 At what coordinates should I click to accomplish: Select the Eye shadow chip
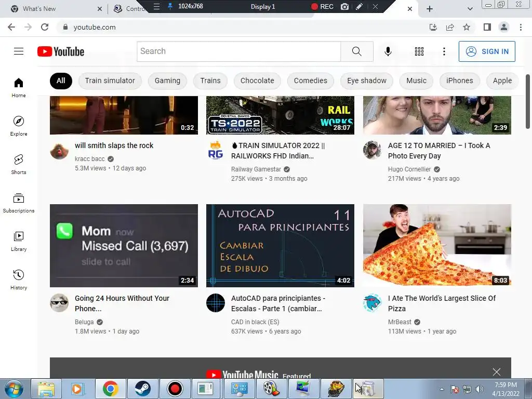tap(367, 81)
